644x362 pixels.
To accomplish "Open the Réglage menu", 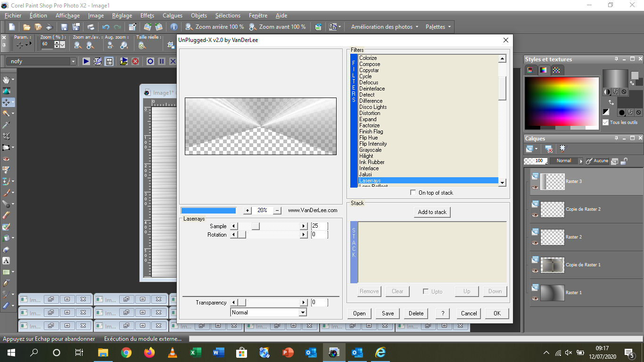I will (122, 16).
